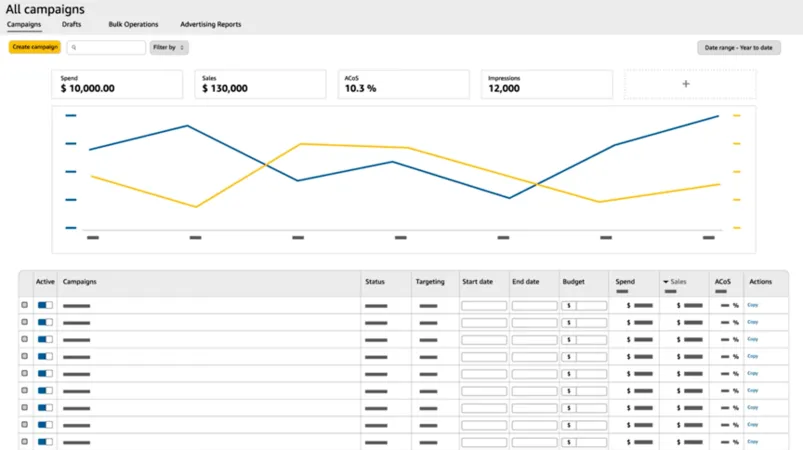
Task: Click the ACoS metric card
Action: click(x=404, y=84)
